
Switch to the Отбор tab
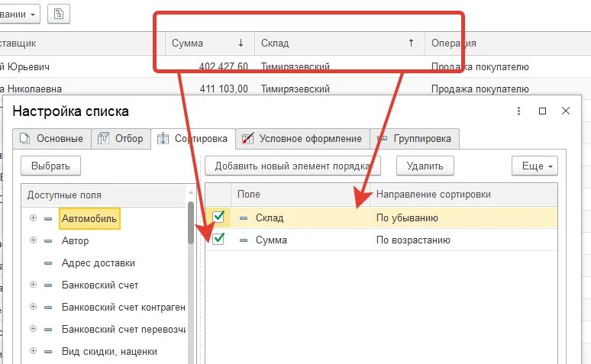(x=121, y=139)
